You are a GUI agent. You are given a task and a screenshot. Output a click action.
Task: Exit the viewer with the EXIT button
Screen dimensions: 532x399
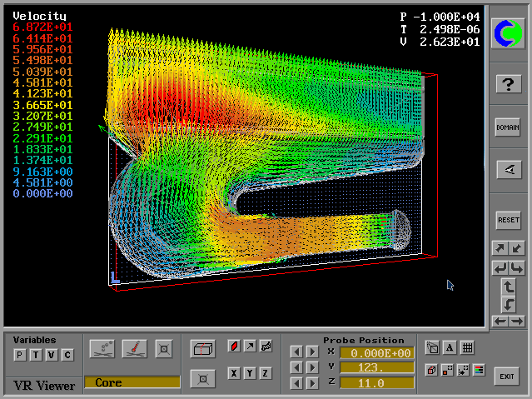[507, 376]
